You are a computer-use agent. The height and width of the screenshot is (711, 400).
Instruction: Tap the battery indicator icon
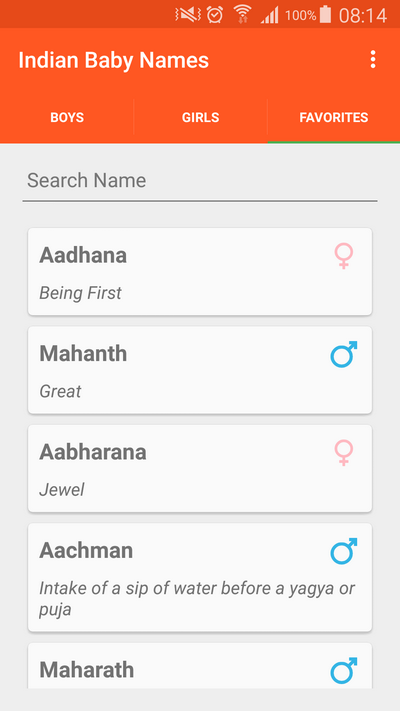(x=325, y=15)
